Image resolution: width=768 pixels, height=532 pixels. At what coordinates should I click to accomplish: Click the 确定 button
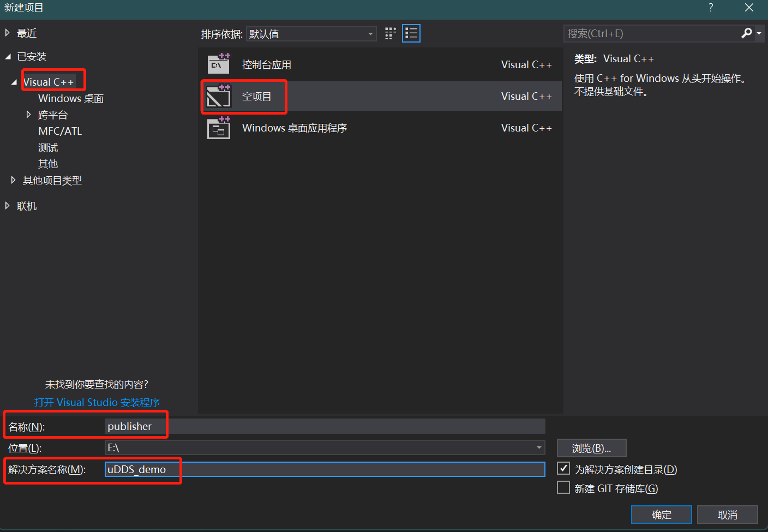661,515
